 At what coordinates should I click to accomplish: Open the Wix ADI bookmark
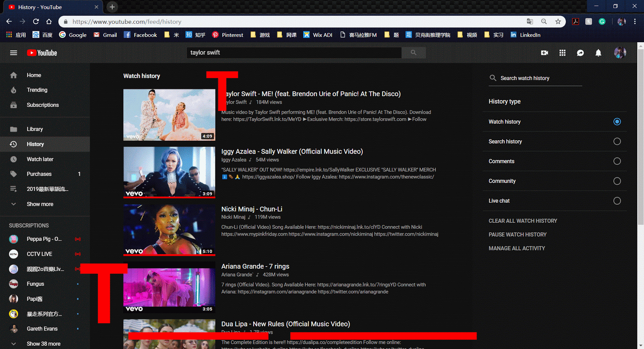click(x=318, y=35)
